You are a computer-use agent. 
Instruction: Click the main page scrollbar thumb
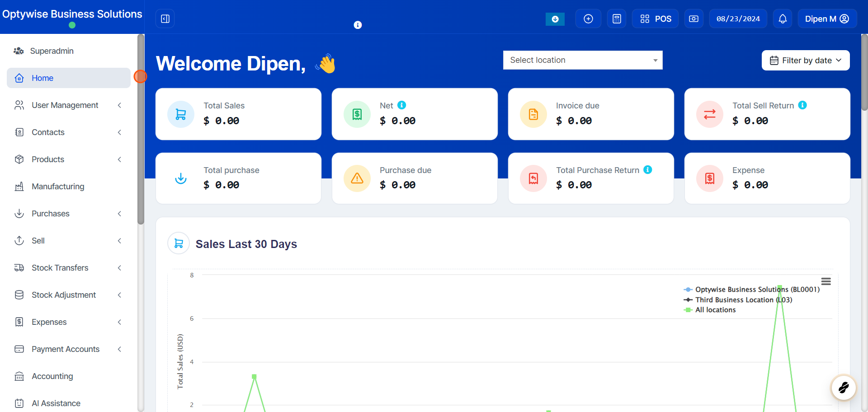click(864, 72)
